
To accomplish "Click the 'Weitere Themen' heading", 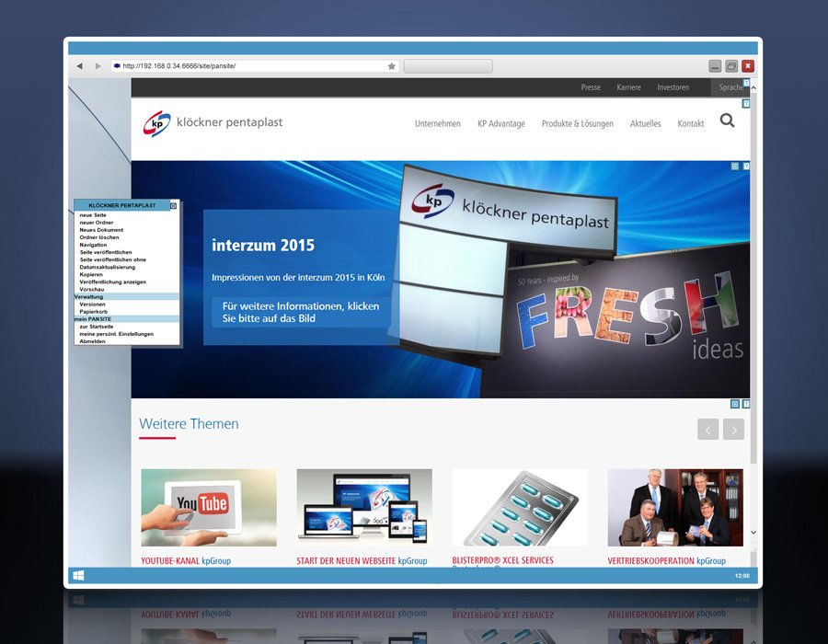I will point(189,424).
